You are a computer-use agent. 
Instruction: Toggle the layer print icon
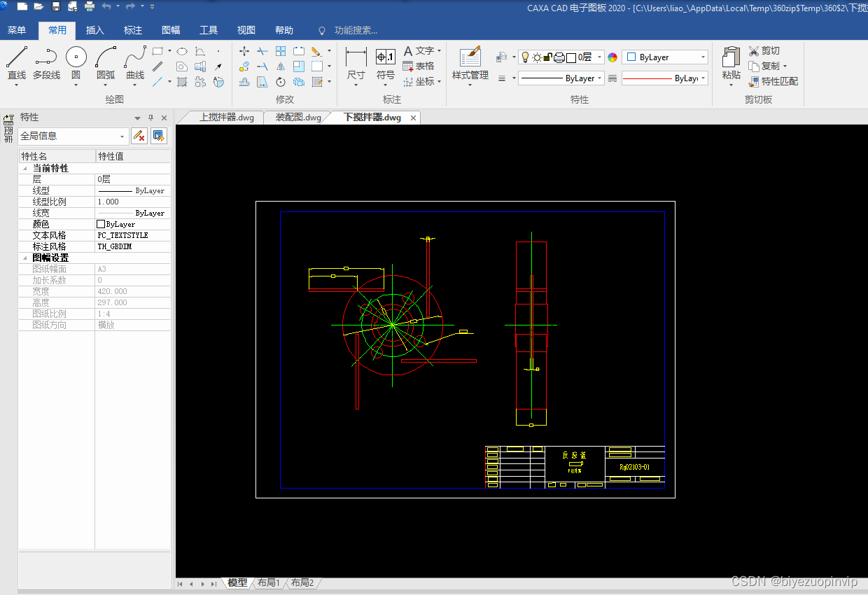[559, 57]
